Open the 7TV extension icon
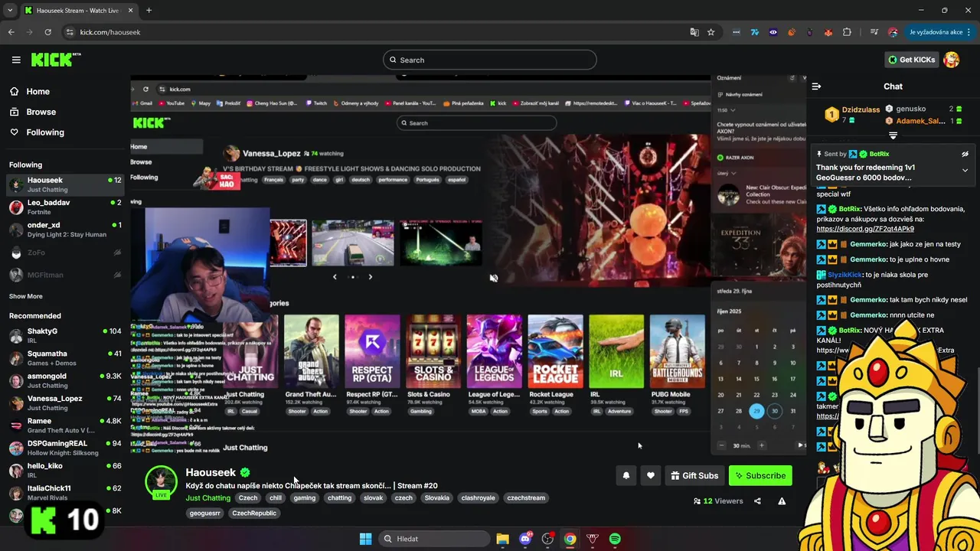The width and height of the screenshot is (980, 551). [755, 32]
